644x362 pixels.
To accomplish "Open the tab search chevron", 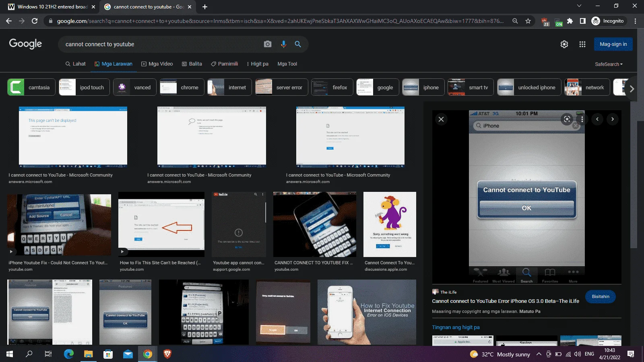I will [x=579, y=6].
